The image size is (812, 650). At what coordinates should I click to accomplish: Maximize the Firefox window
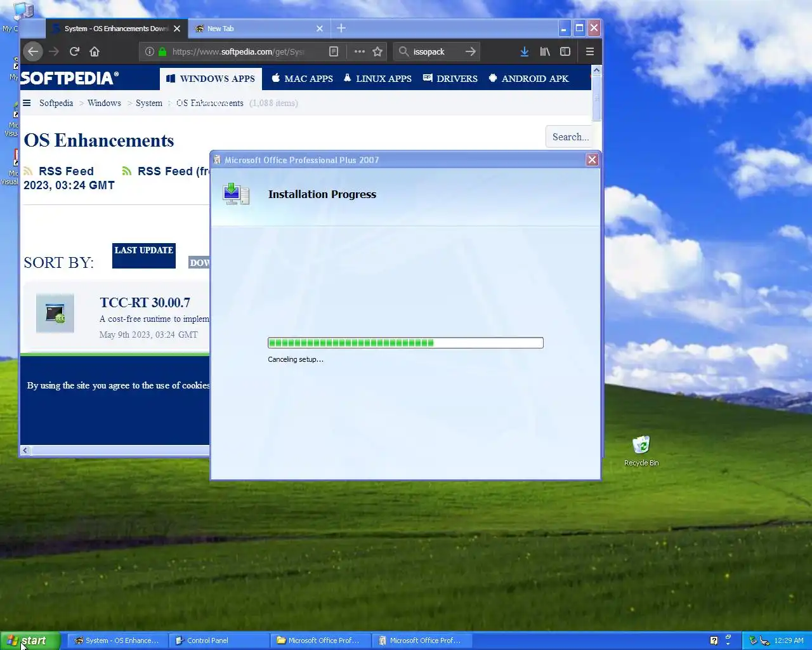point(579,28)
